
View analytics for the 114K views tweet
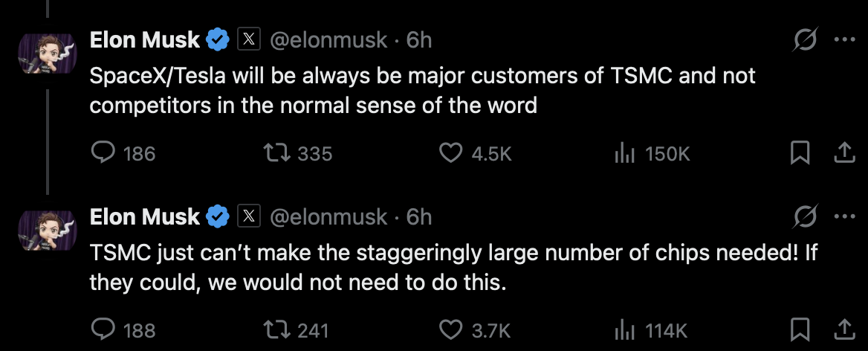pyautogui.click(x=622, y=329)
